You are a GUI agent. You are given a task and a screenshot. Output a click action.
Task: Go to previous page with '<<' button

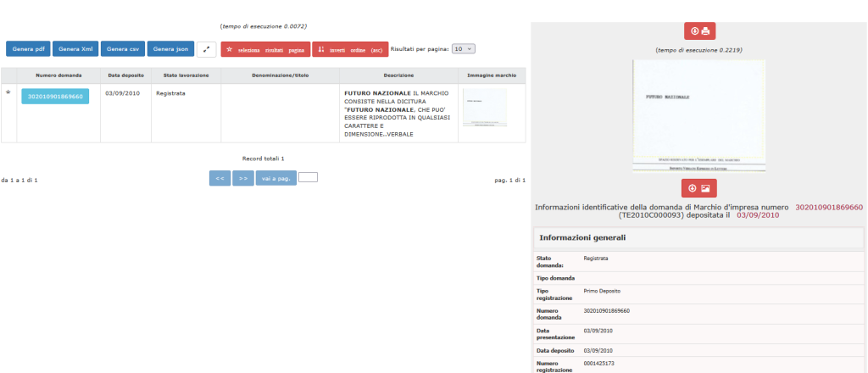click(x=220, y=178)
